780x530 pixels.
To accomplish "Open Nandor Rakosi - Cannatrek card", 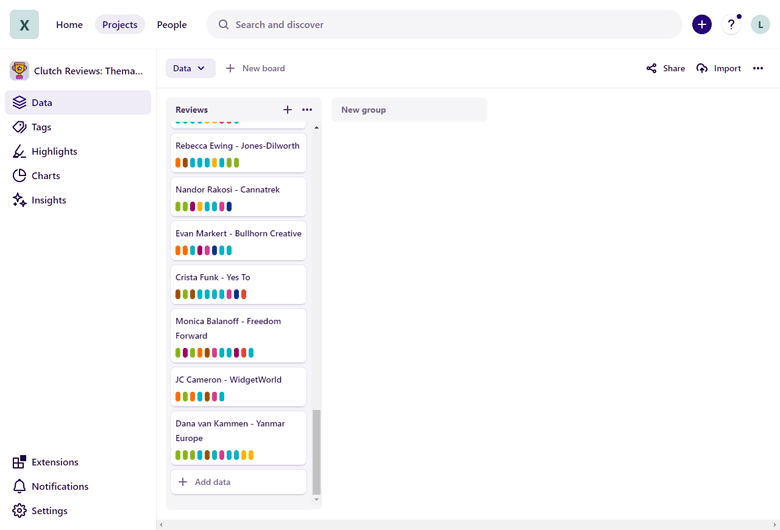I will point(238,197).
